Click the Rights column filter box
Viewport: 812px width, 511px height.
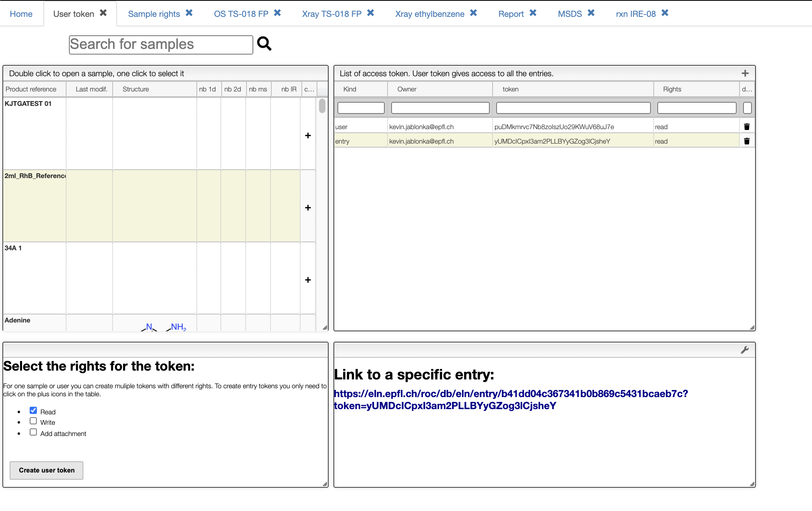(697, 108)
